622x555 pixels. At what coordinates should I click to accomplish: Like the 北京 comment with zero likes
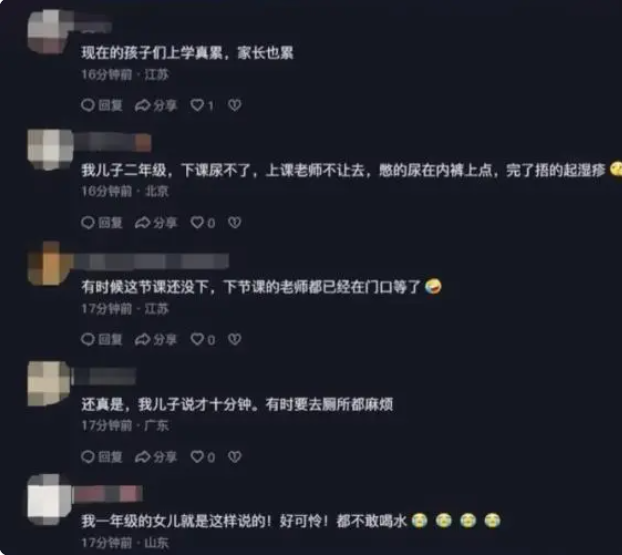click(203, 223)
